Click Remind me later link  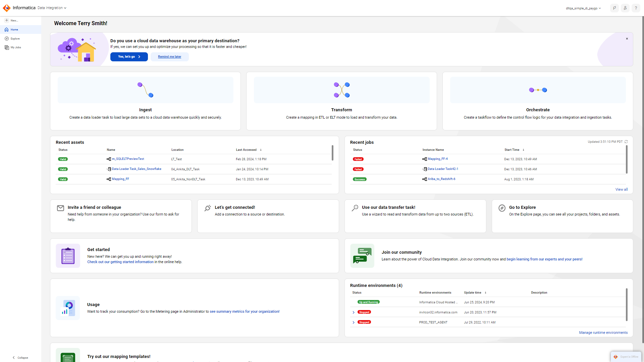(x=170, y=57)
